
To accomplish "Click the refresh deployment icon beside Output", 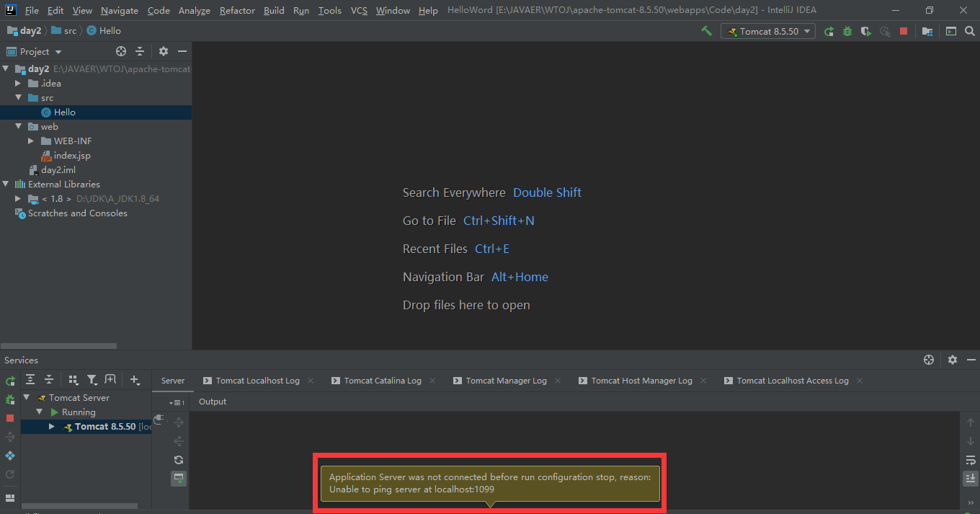I will pyautogui.click(x=179, y=460).
